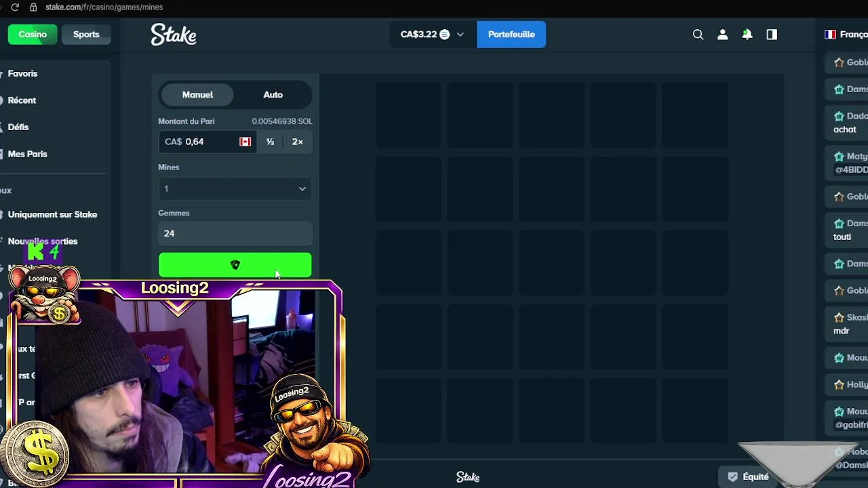Click the green bet button
Image resolution: width=868 pixels, height=488 pixels.
235,265
